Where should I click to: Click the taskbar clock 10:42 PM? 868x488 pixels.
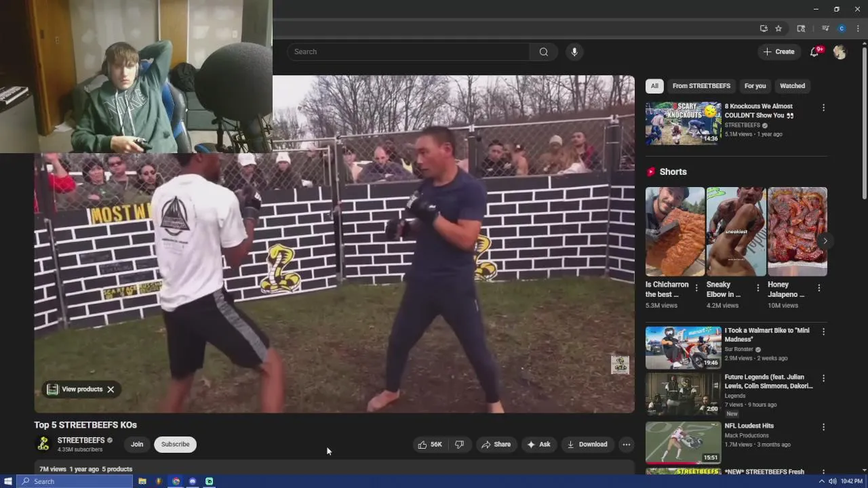coord(851,481)
